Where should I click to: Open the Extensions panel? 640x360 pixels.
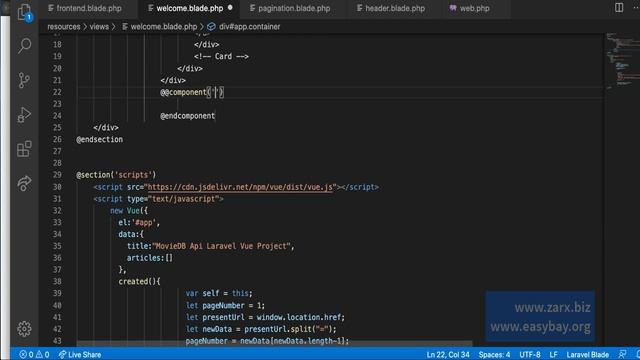[24, 149]
